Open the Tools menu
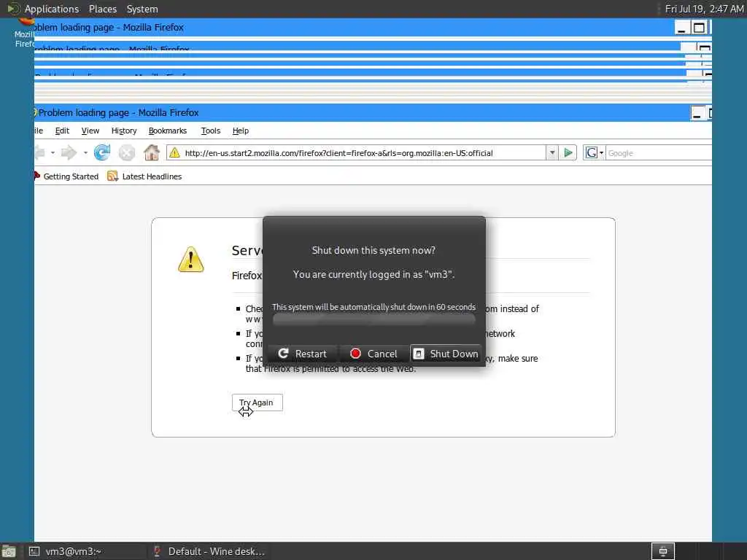Screen dimensions: 747x560 point(211,131)
